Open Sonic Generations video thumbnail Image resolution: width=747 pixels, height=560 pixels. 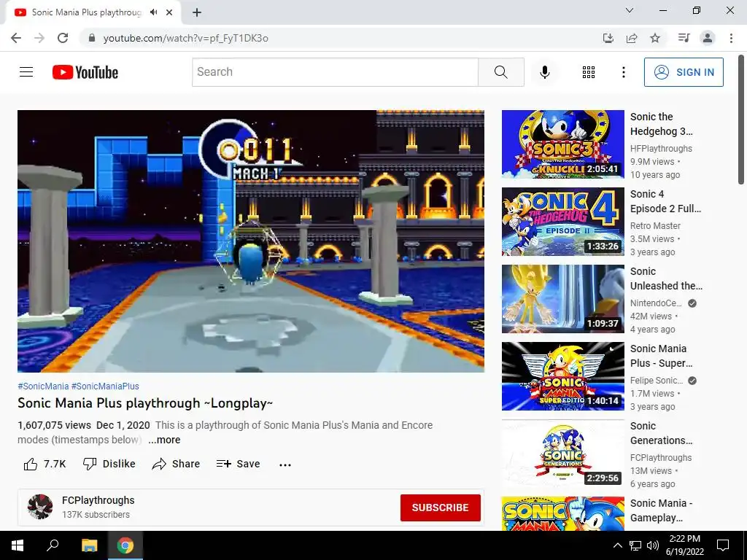(x=562, y=454)
